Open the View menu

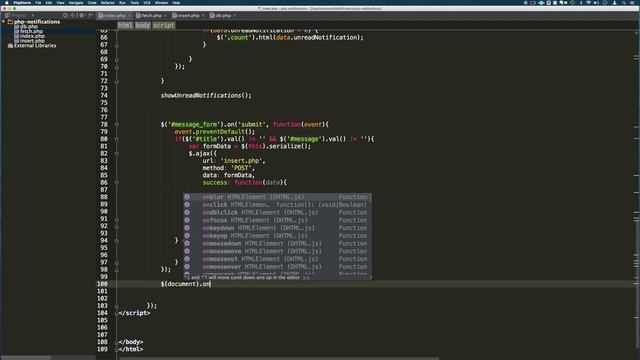coord(60,2)
